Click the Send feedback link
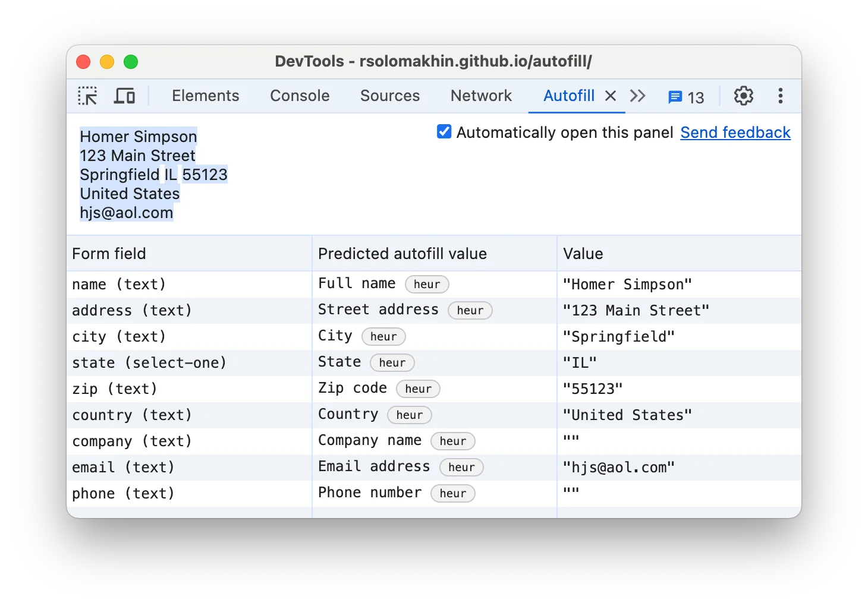 click(x=735, y=132)
